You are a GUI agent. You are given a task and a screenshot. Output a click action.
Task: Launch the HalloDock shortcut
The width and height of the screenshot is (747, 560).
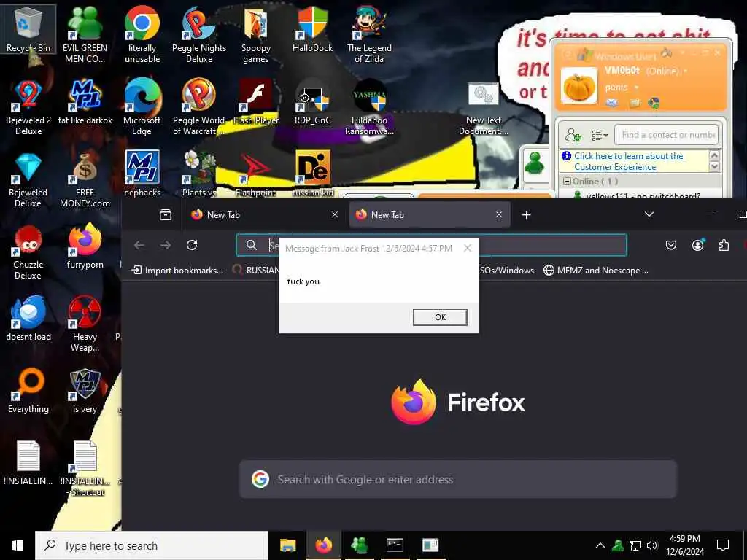312,29
